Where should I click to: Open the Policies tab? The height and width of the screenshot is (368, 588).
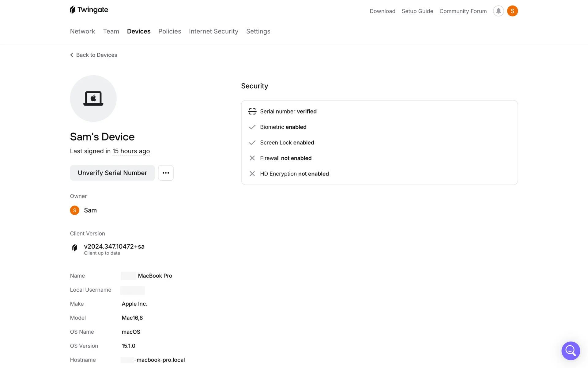click(x=170, y=31)
